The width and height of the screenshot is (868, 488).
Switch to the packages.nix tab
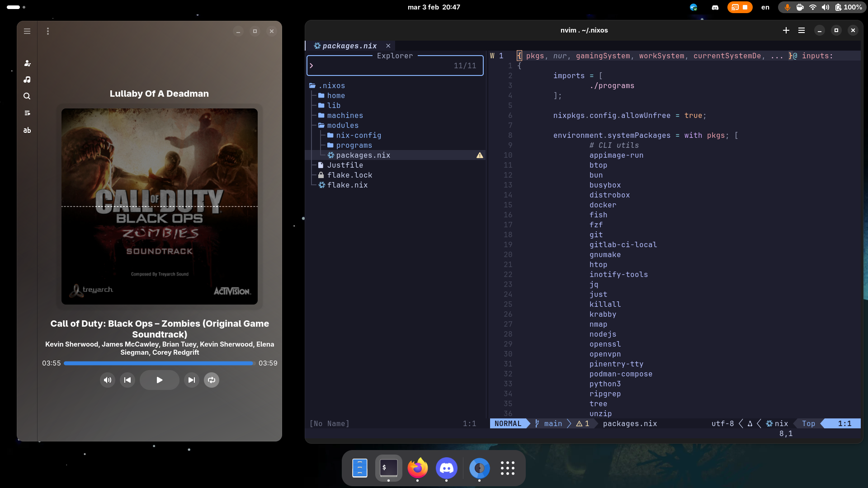[348, 46]
